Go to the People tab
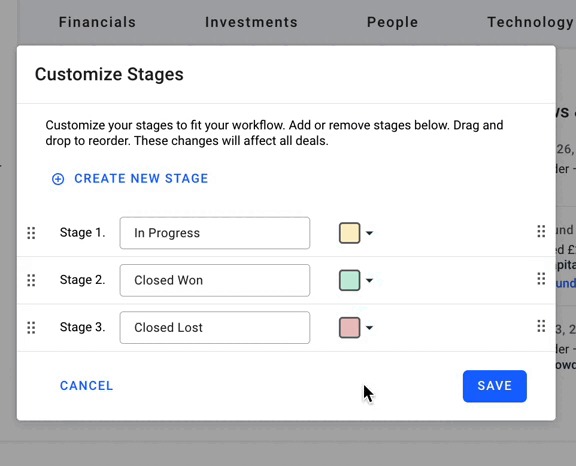The height and width of the screenshot is (466, 576). tap(392, 22)
